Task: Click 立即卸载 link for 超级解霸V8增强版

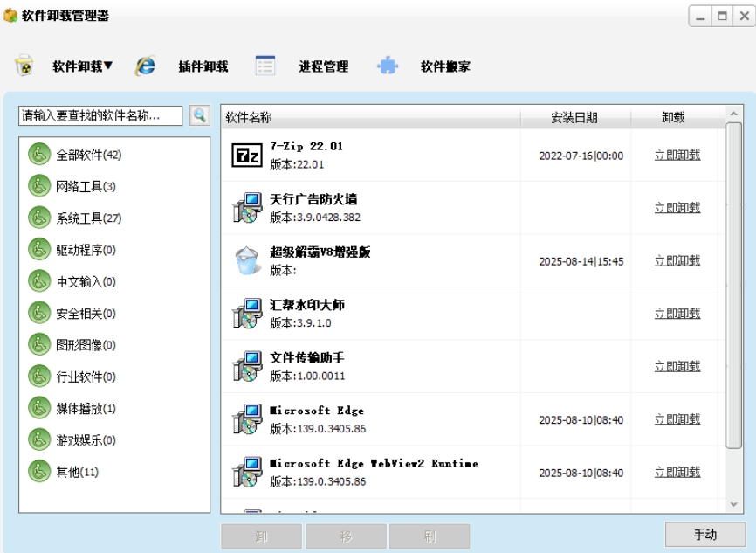Action: [x=677, y=260]
